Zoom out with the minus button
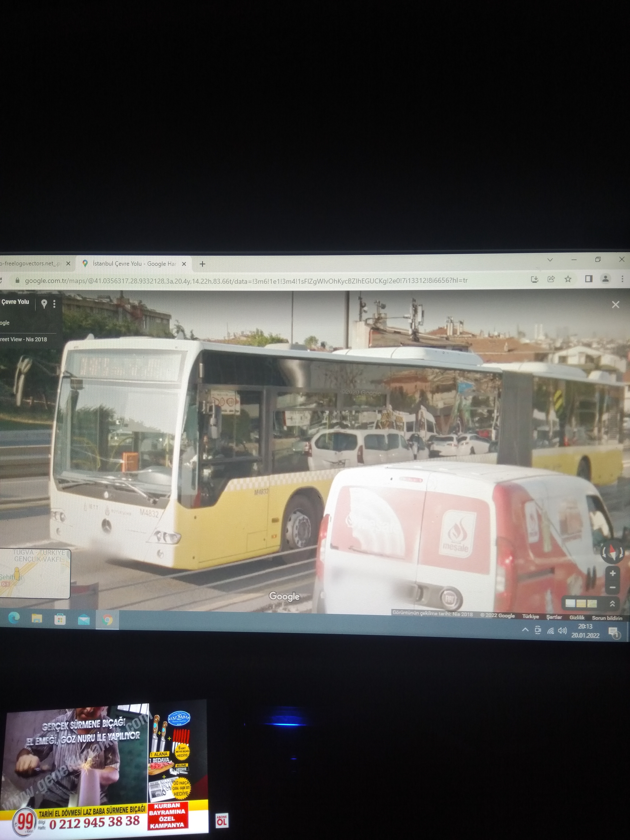This screenshot has height=840, width=630. [612, 587]
